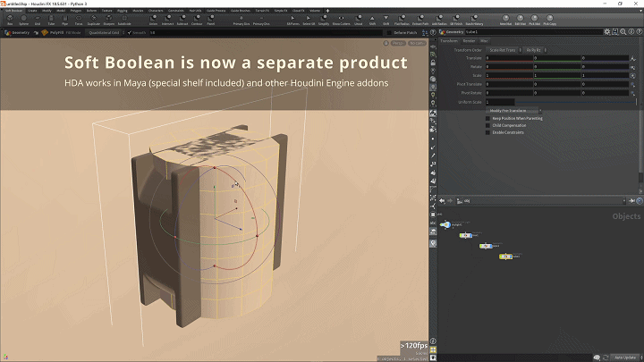Select the light node in network
The height and width of the screenshot is (362, 644).
point(445,224)
